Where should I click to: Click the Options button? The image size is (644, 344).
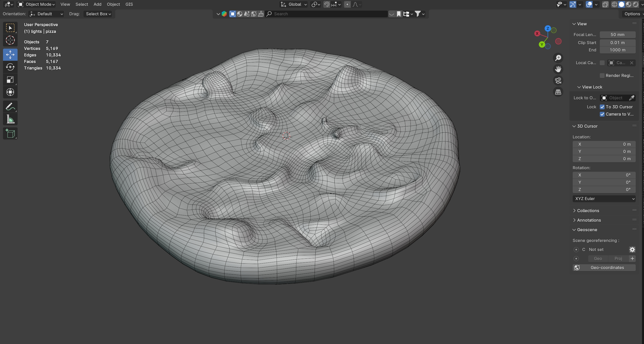[x=632, y=14]
